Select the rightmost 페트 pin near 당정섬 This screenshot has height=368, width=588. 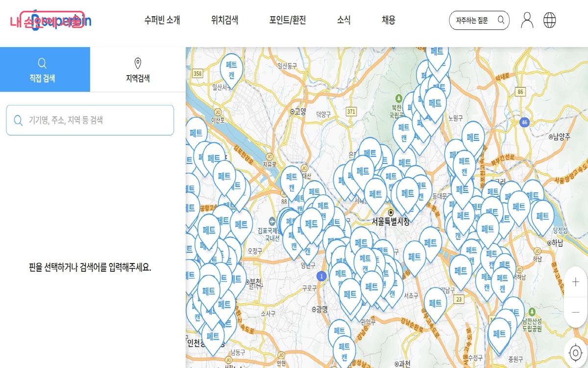pos(542,216)
